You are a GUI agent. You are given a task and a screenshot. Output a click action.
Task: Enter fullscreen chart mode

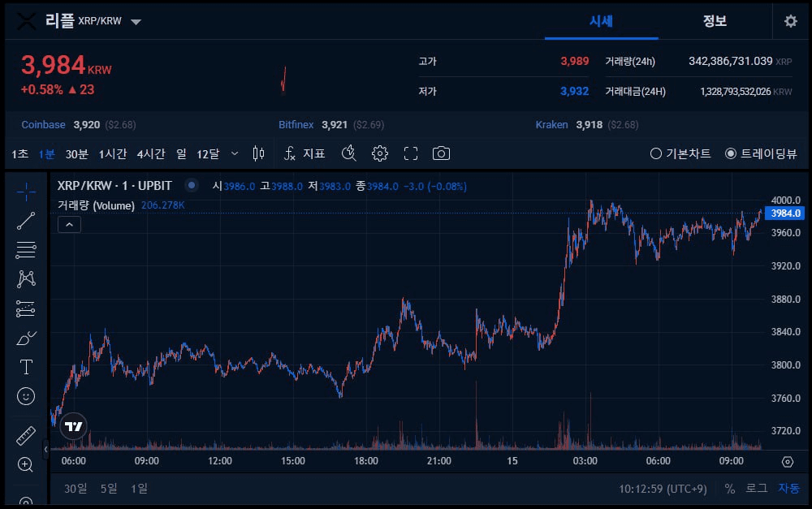411,153
